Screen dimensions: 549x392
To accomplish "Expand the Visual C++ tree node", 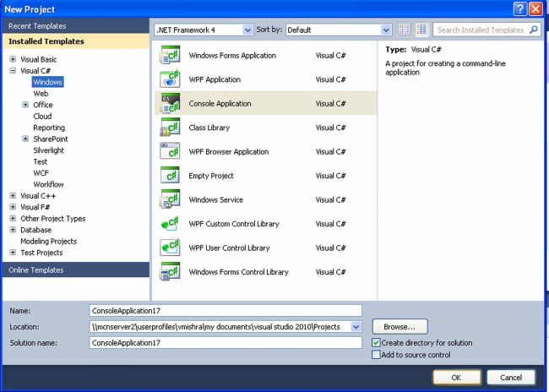I will [13, 195].
